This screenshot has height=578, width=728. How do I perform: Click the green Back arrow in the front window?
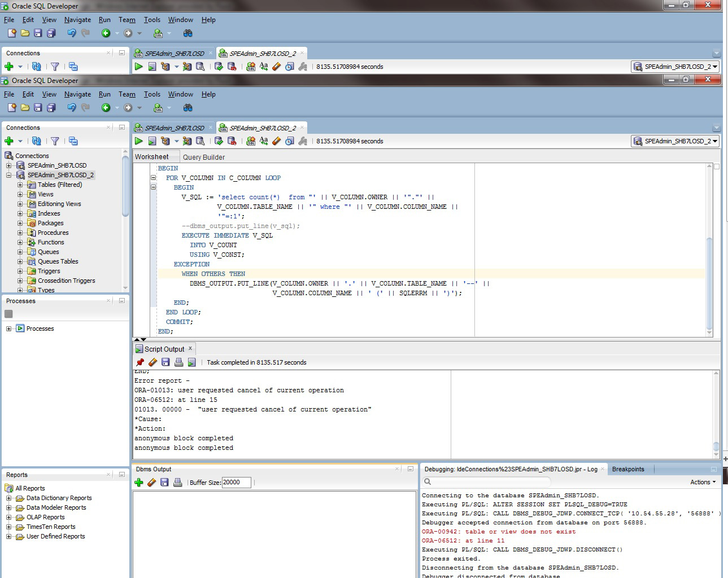(106, 108)
